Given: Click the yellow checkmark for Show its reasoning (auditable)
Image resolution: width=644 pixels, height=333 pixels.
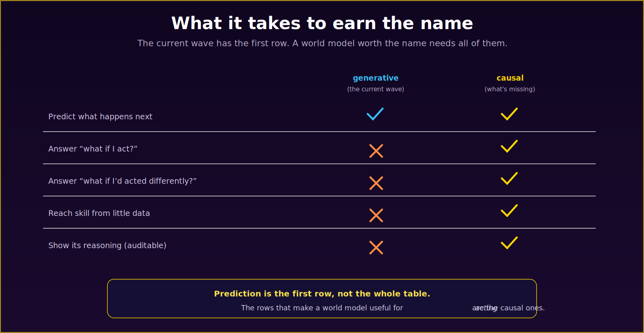Looking at the screenshot, I should (x=509, y=243).
